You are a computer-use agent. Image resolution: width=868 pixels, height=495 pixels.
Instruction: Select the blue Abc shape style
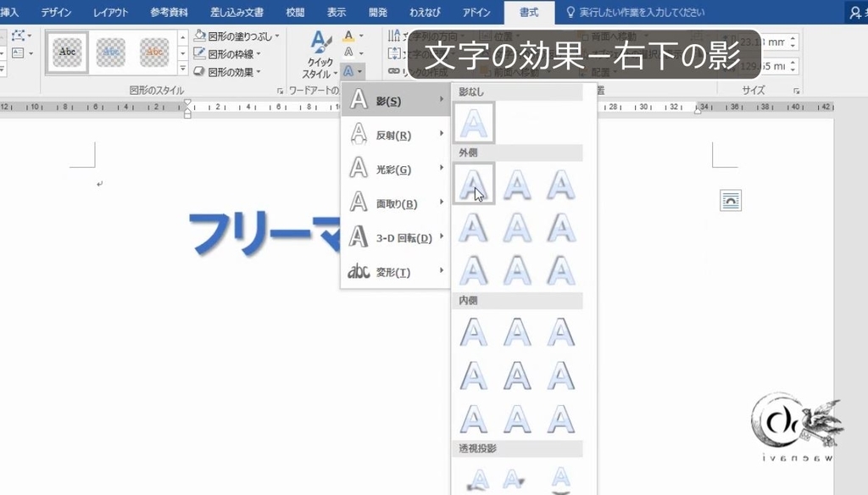click(x=111, y=52)
